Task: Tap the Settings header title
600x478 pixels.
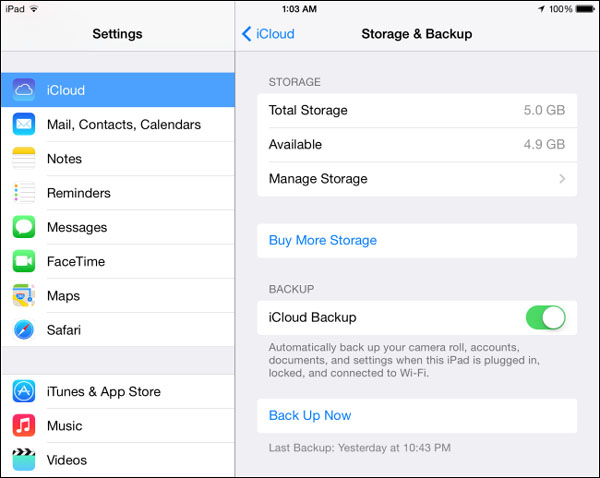Action: (x=117, y=34)
